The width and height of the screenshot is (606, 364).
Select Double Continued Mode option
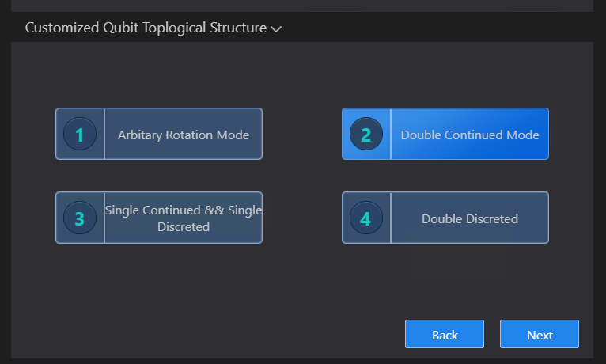445,134
